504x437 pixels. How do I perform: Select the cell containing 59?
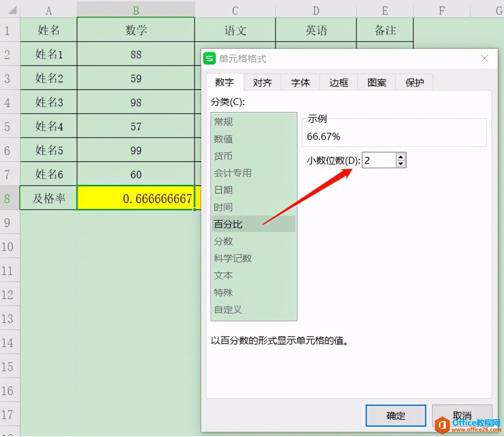[x=136, y=78]
